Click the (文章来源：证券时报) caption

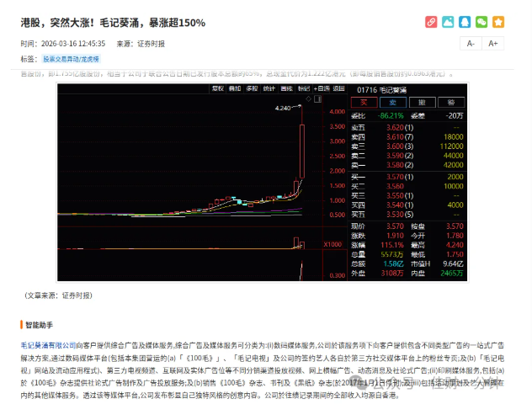click(x=58, y=295)
